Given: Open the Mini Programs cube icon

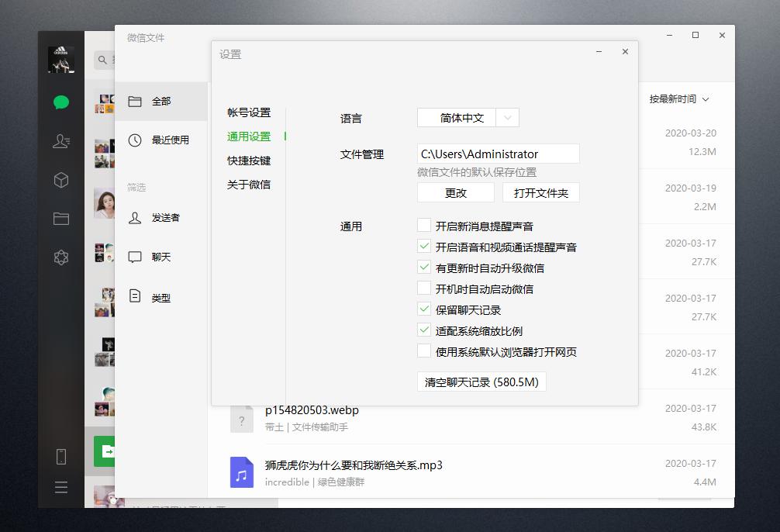Looking at the screenshot, I should (x=60, y=179).
